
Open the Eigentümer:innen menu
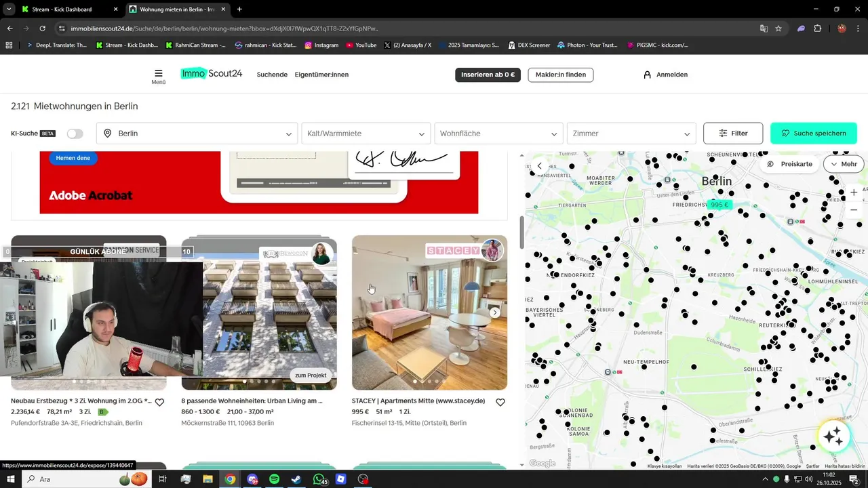pos(321,75)
